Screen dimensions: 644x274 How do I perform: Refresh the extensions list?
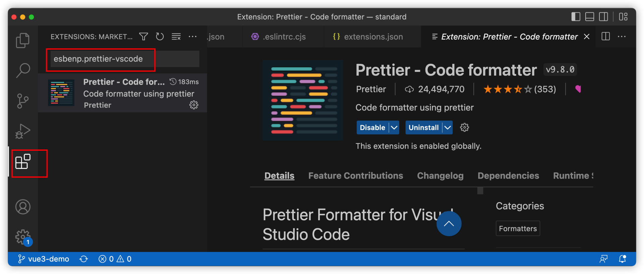tap(160, 37)
